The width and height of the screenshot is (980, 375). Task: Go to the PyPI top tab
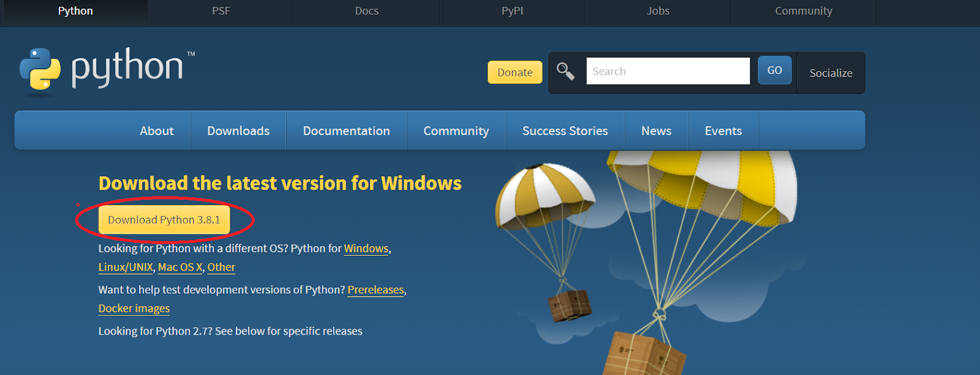point(513,11)
